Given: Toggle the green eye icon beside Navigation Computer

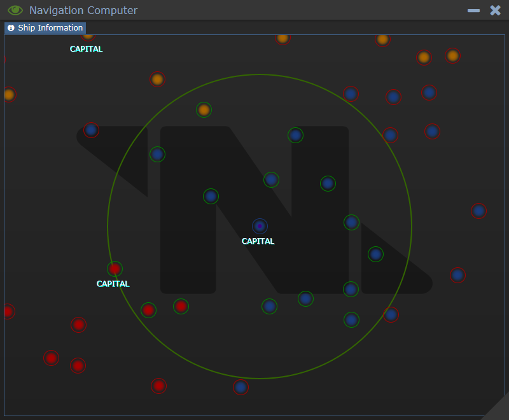Looking at the screenshot, I should coord(15,10).
